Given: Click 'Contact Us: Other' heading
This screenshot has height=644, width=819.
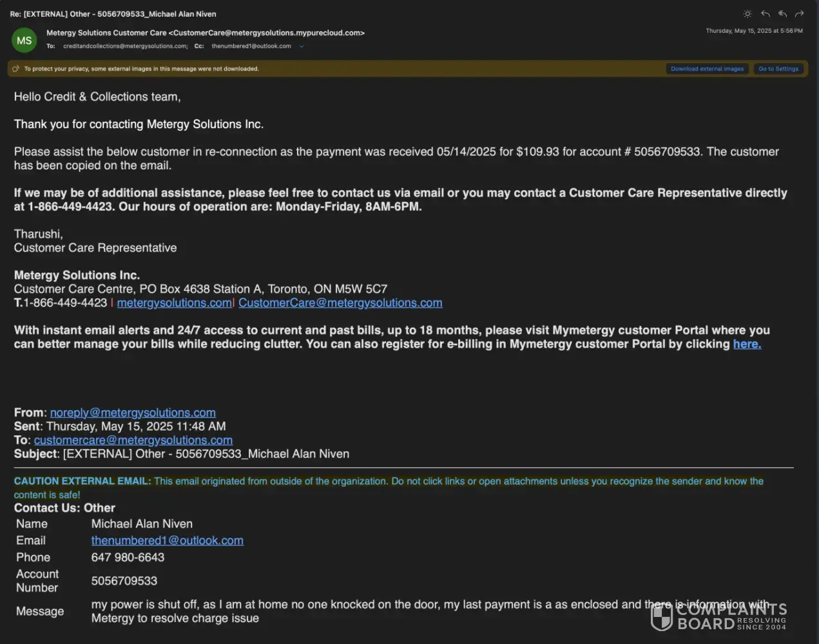Looking at the screenshot, I should [x=64, y=508].
